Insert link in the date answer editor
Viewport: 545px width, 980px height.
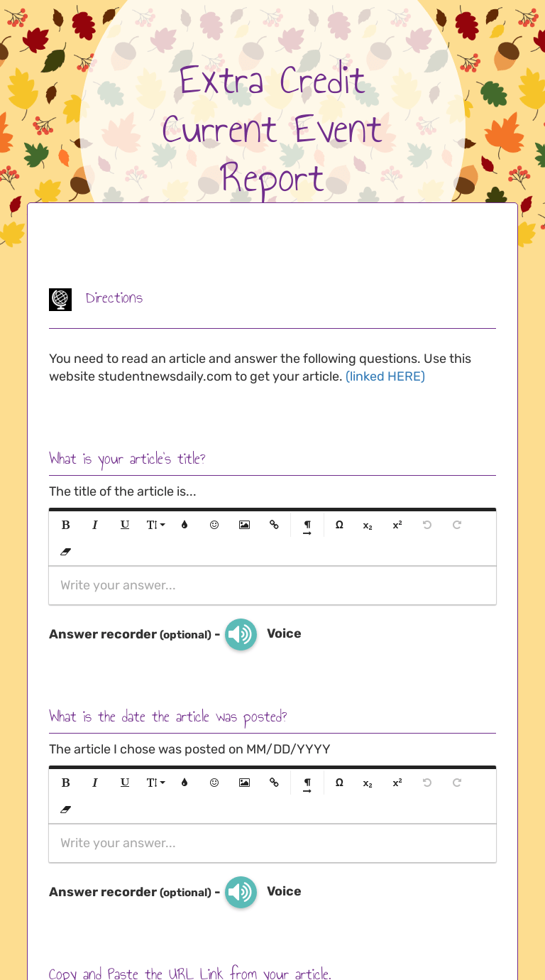[x=274, y=783]
